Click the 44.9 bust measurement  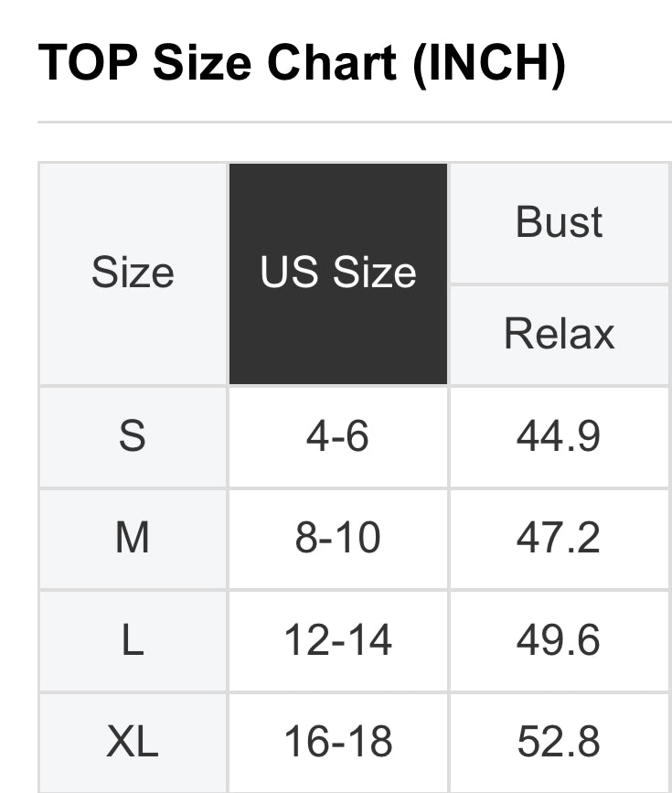click(559, 436)
